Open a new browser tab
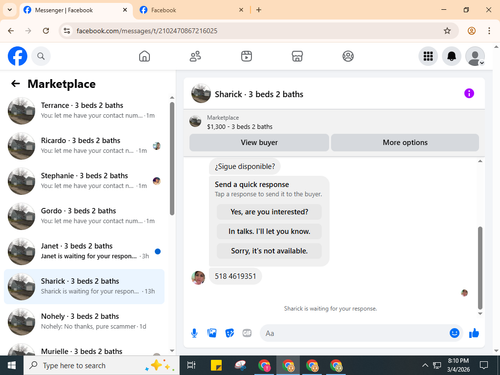The height and width of the screenshot is (375, 500). coord(259,10)
